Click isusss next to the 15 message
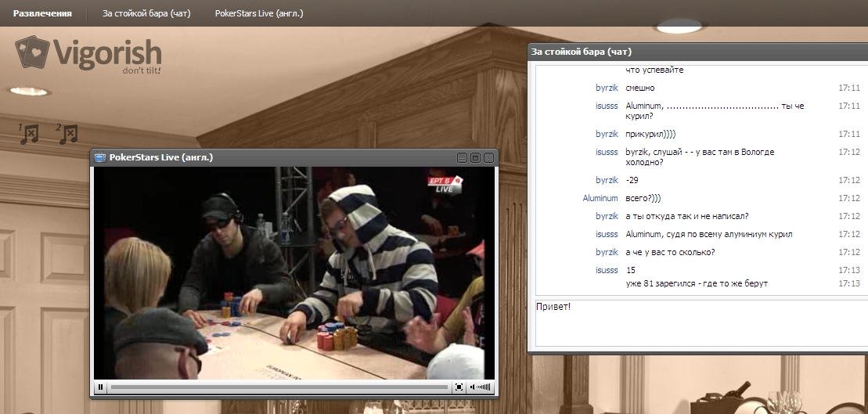The image size is (868, 414). 607,270
